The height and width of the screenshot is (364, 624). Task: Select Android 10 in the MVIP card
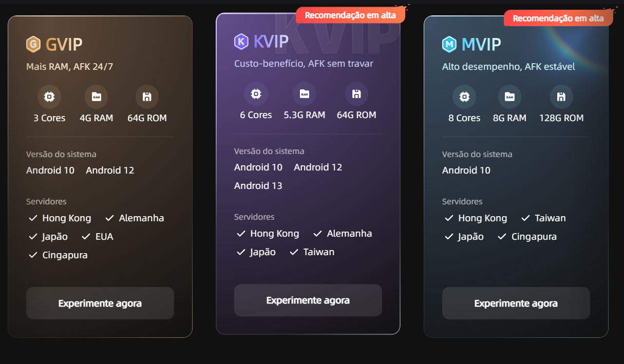[466, 170]
